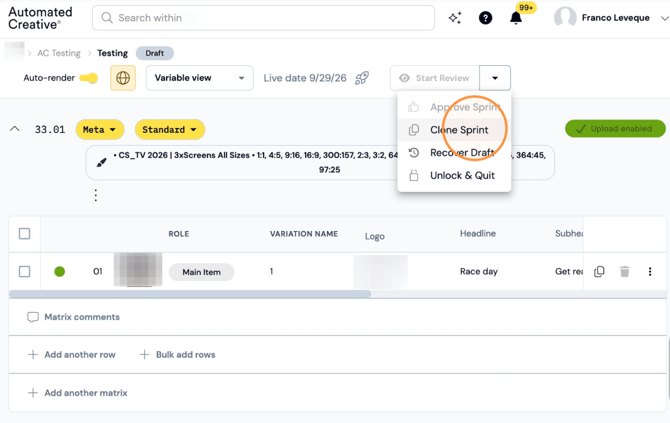Click the Race day headline cell
The width and height of the screenshot is (670, 423).
point(479,271)
